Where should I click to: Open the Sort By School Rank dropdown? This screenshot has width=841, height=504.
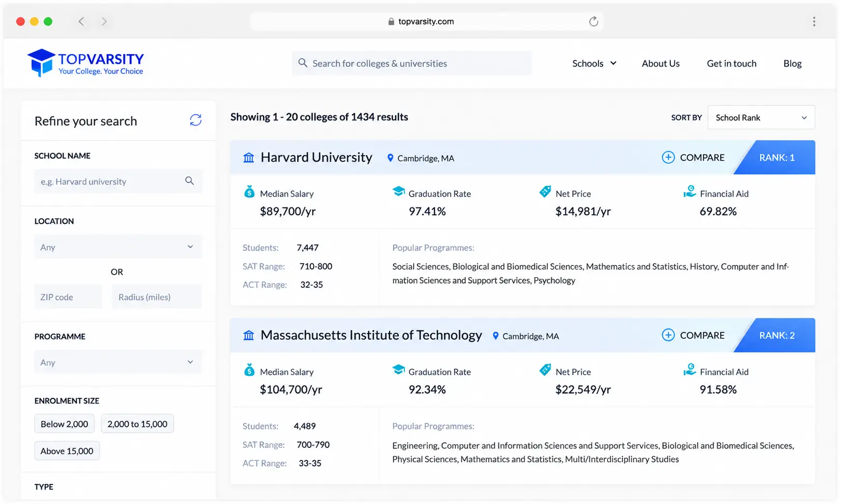click(x=761, y=117)
